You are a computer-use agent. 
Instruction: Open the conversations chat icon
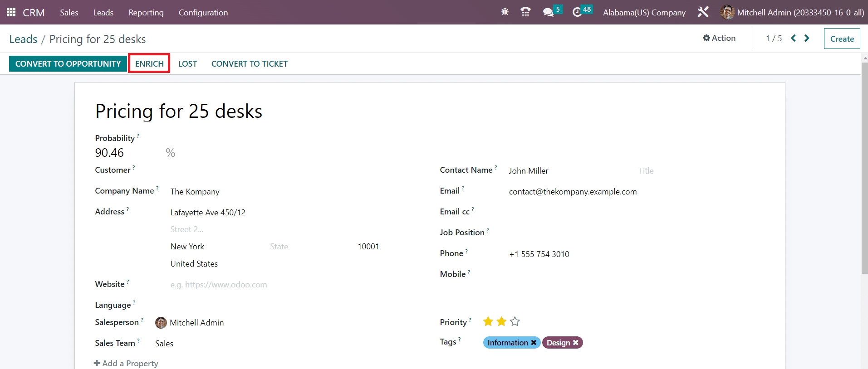548,12
